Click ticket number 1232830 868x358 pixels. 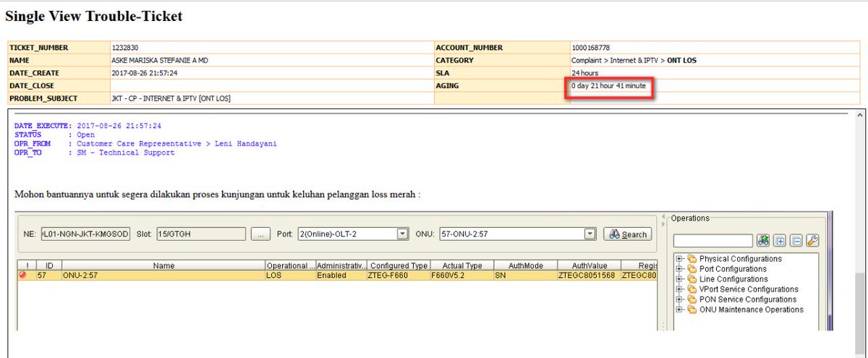pyautogui.click(x=127, y=48)
